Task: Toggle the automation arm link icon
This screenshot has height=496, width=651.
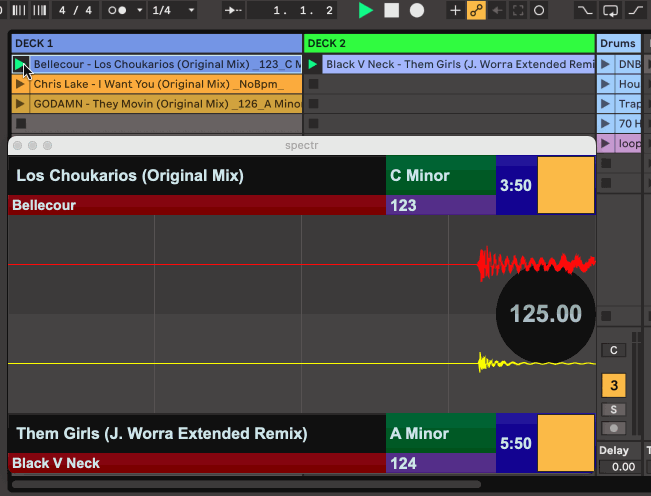Action: click(x=477, y=10)
